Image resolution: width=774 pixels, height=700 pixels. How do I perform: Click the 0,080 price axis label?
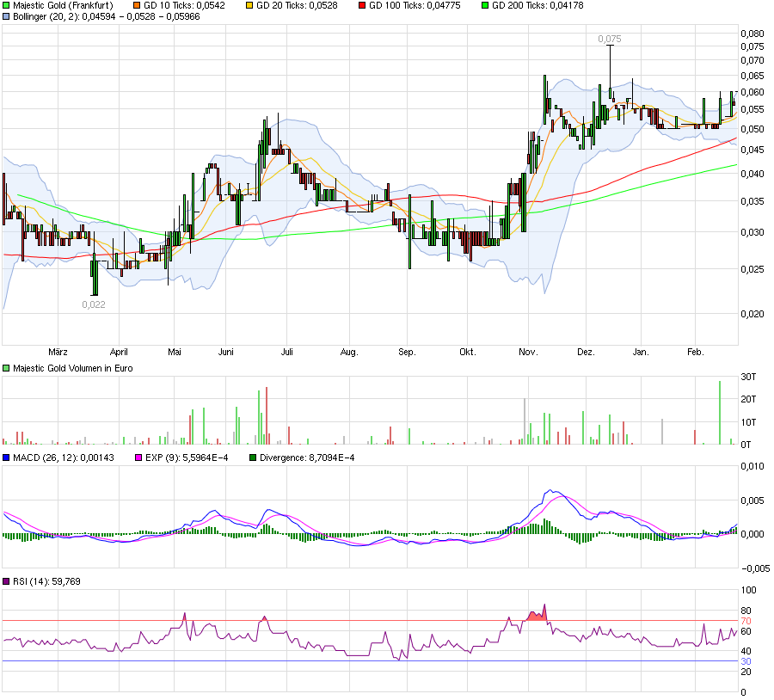click(752, 34)
